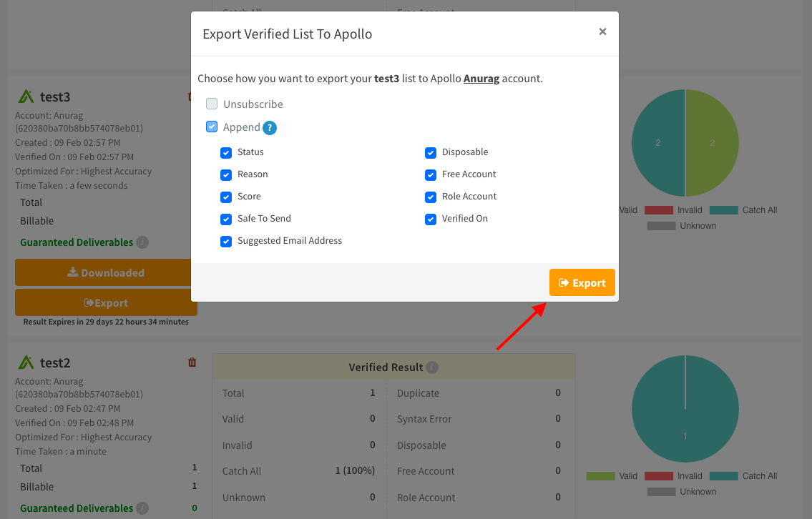Uncheck the Score field checkbox

226,197
